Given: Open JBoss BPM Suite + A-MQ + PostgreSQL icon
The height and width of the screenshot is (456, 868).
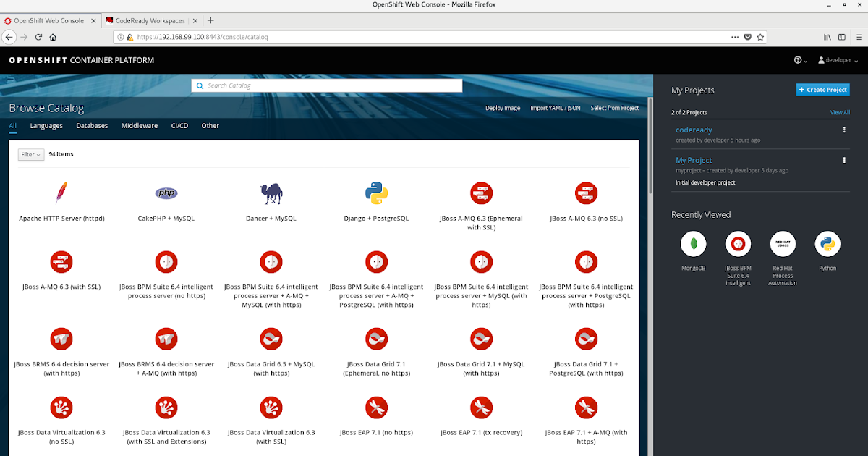Looking at the screenshot, I should tap(376, 262).
